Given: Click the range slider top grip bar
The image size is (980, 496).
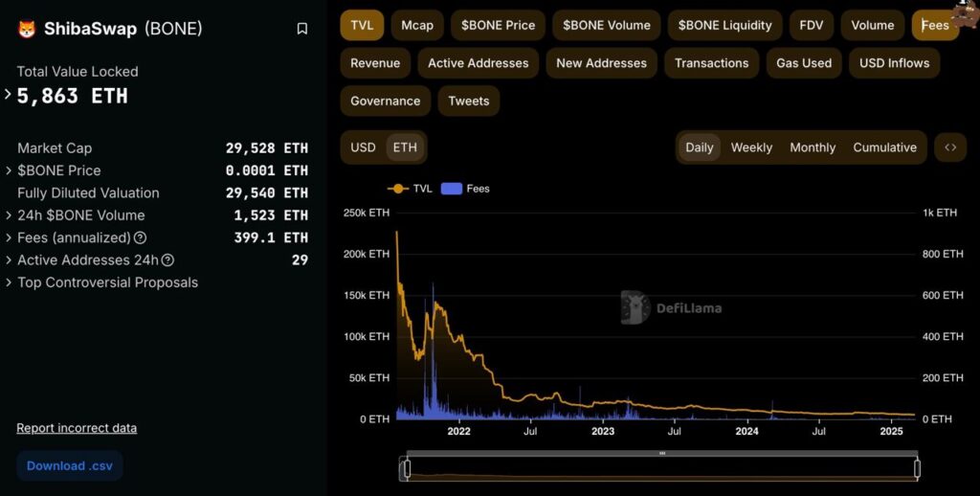Looking at the screenshot, I should 662,453.
